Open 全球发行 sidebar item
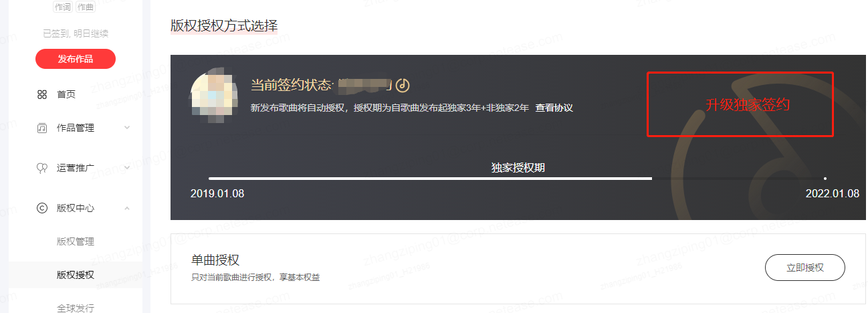The width and height of the screenshot is (868, 313). pyautogui.click(x=76, y=307)
